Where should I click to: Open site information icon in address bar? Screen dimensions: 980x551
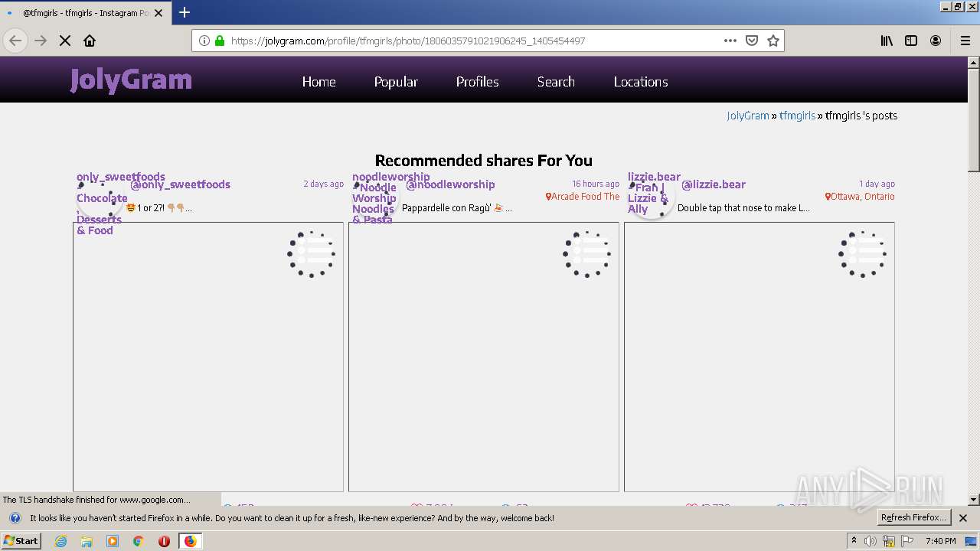[204, 41]
